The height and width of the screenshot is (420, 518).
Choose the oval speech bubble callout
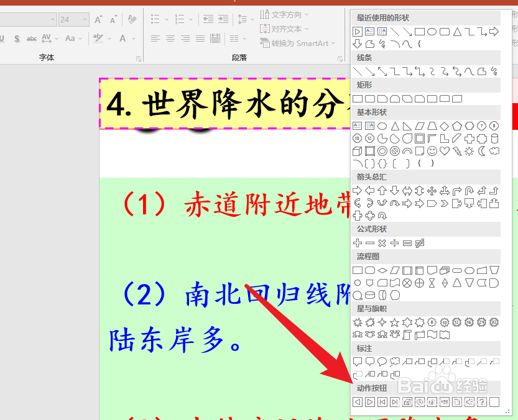pos(382,362)
